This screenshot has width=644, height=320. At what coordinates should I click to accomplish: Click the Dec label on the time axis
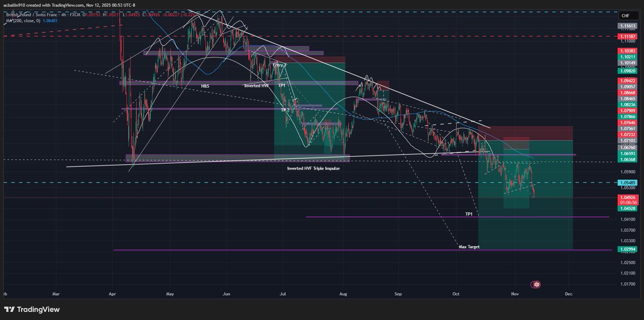click(x=569, y=294)
